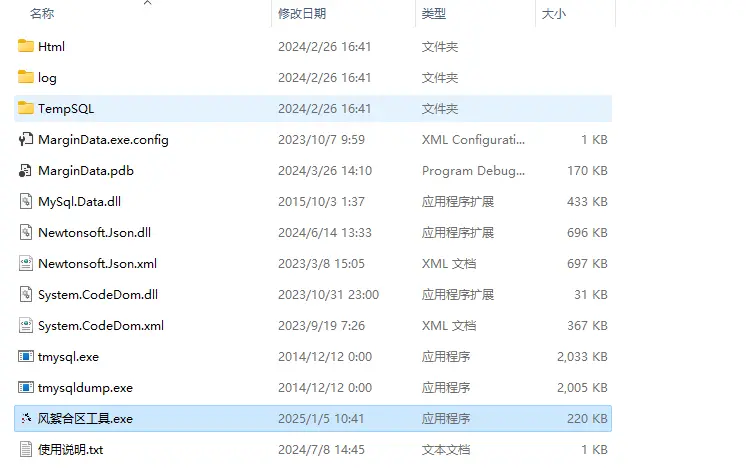Sort by the 大小 column header
The image size is (746, 469).
[553, 14]
